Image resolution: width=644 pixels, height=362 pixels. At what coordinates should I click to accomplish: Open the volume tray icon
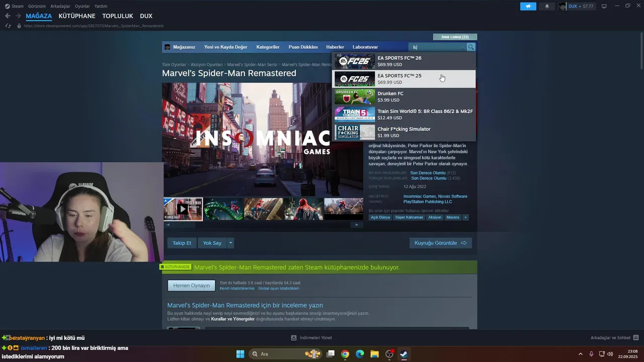click(x=610, y=354)
